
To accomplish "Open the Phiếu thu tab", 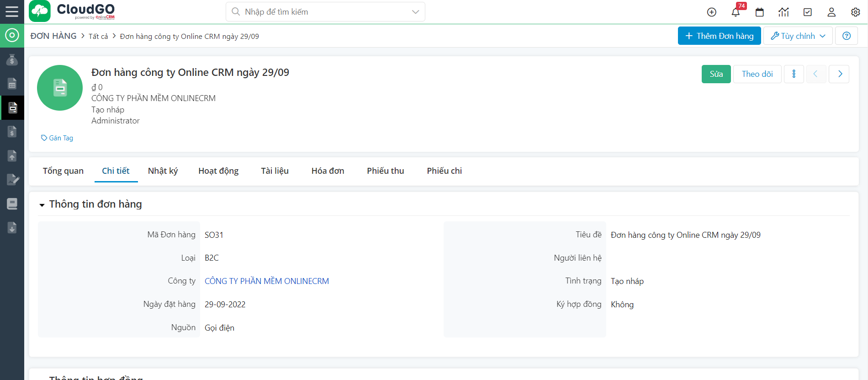I will (385, 171).
